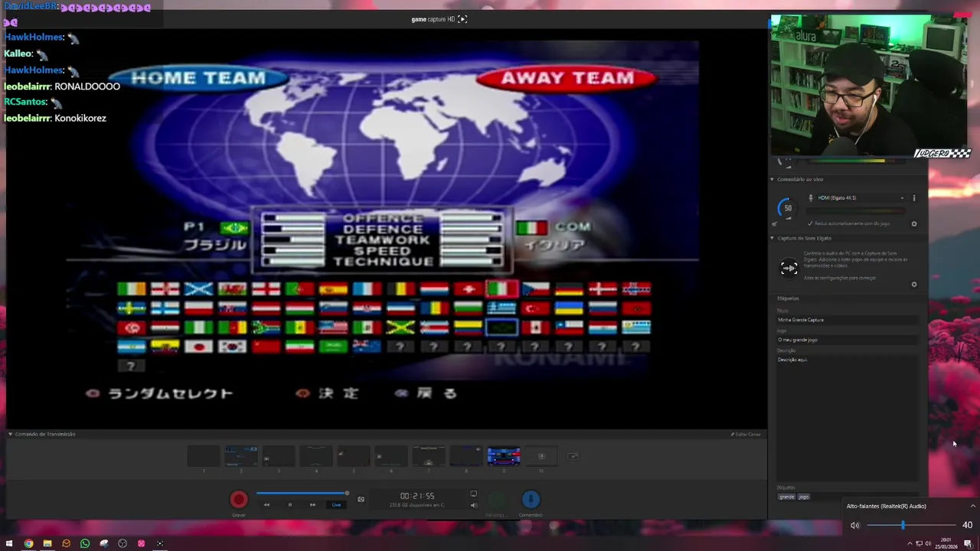Open commentary settings gear icon
The image size is (980, 551).
pos(913,224)
